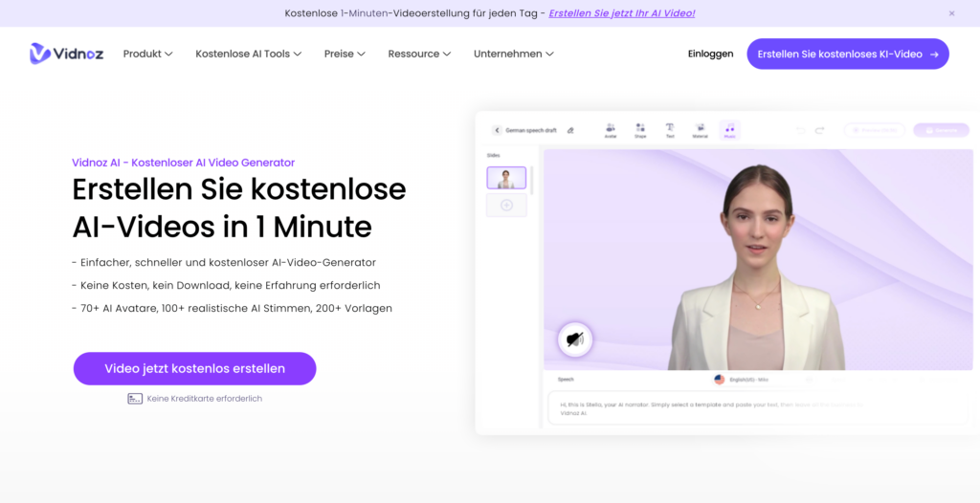The image size is (980, 503).
Task: Click the undo arrow in editor
Action: 800,130
